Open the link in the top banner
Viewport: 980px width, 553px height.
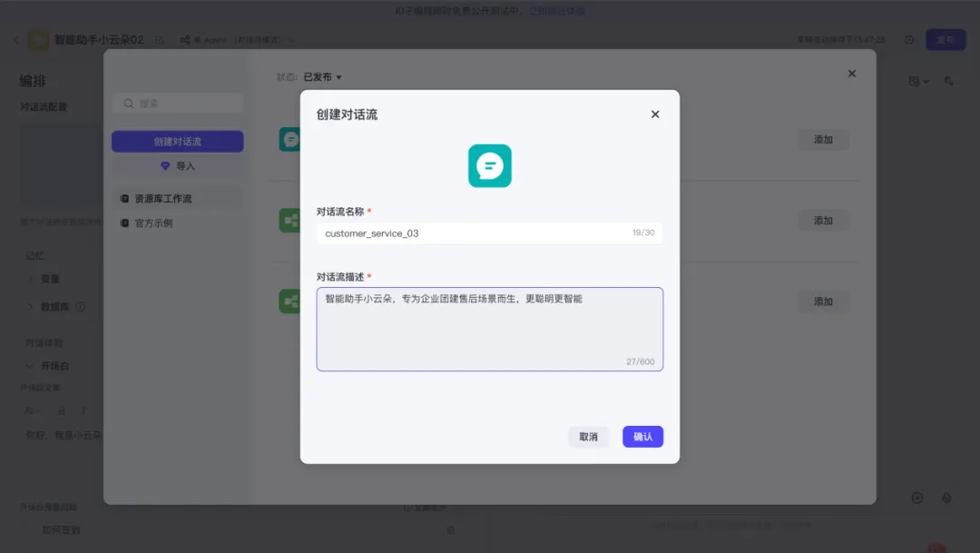point(557,11)
